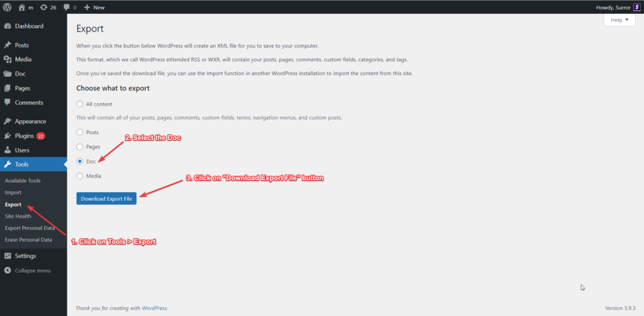Screen dimensions: 644x316
Task: Select the All content radio button
Action: pos(80,104)
